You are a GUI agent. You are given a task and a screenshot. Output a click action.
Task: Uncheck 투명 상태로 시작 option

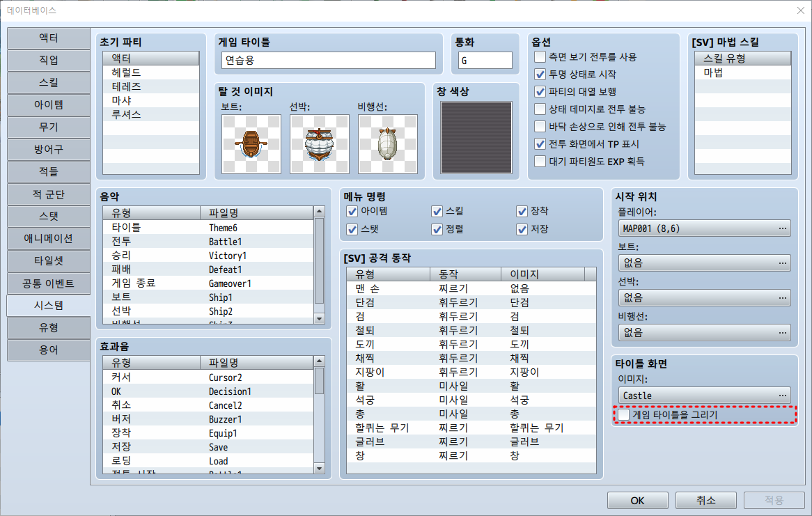click(540, 74)
